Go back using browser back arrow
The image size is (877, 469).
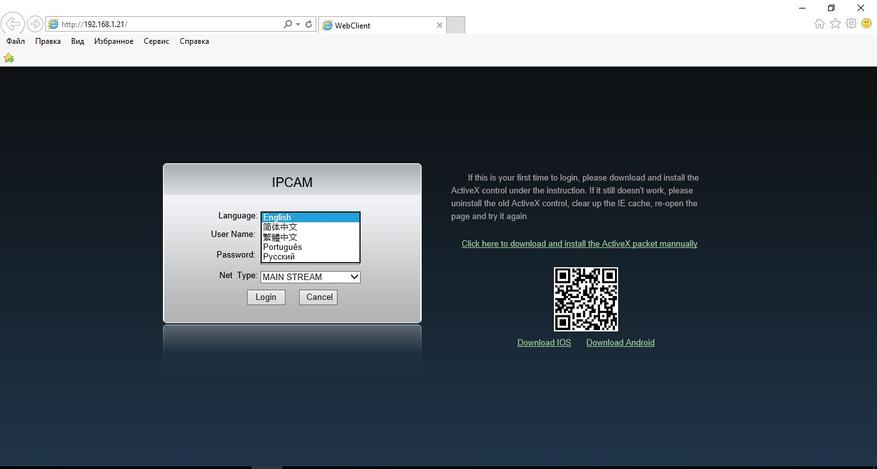tap(13, 24)
